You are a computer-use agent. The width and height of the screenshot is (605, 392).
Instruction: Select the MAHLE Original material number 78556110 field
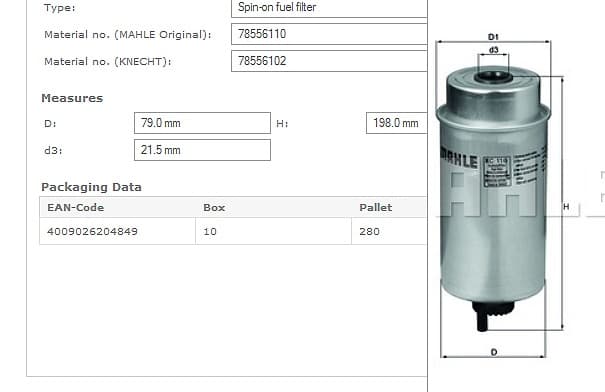[x=329, y=34]
